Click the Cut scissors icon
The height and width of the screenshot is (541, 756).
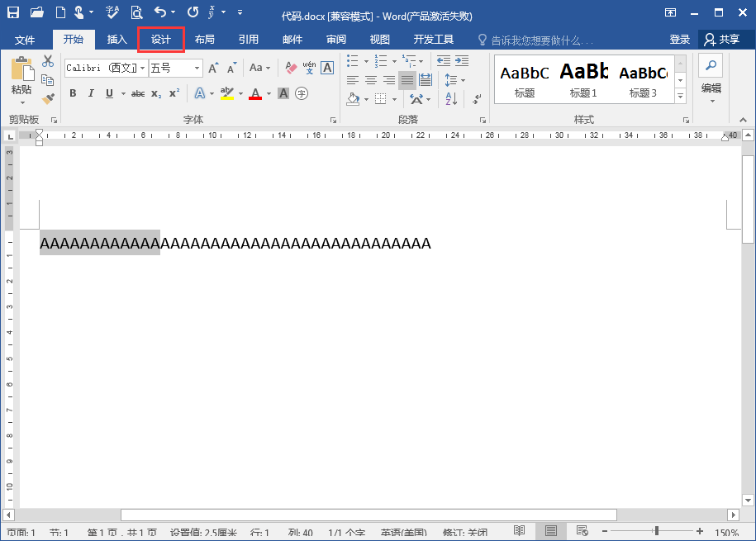click(48, 61)
